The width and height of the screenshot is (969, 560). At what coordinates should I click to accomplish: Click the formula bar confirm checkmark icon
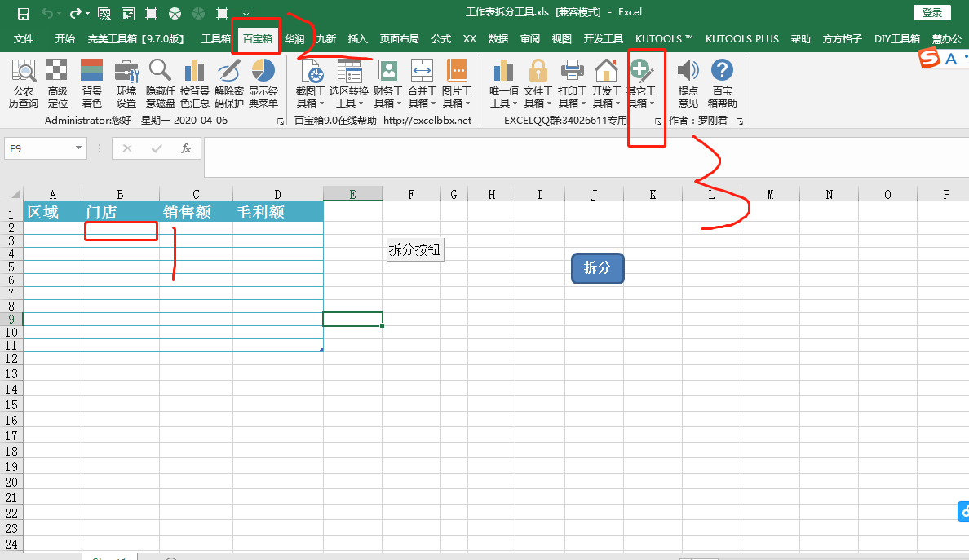157,148
